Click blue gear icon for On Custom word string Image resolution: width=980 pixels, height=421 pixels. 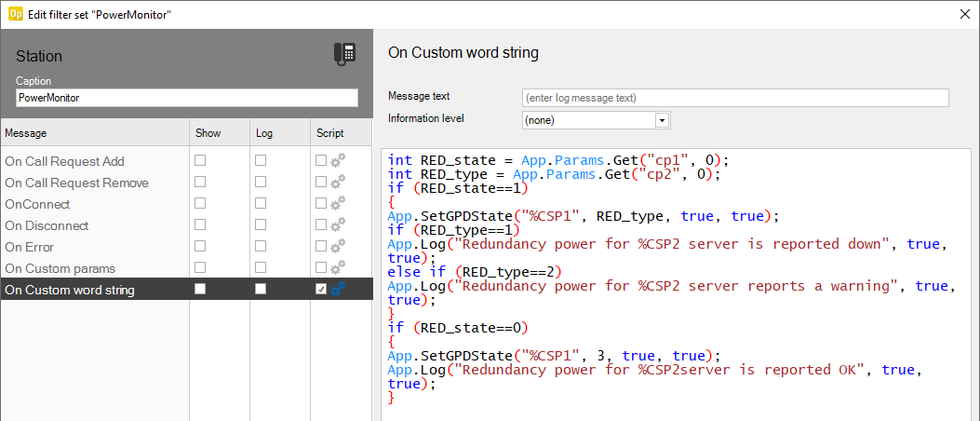pos(338,290)
